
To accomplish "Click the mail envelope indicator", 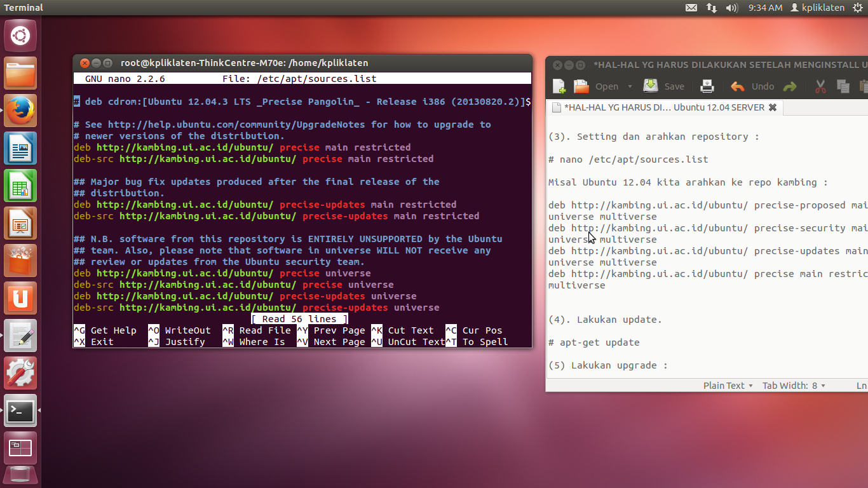I will click(691, 8).
